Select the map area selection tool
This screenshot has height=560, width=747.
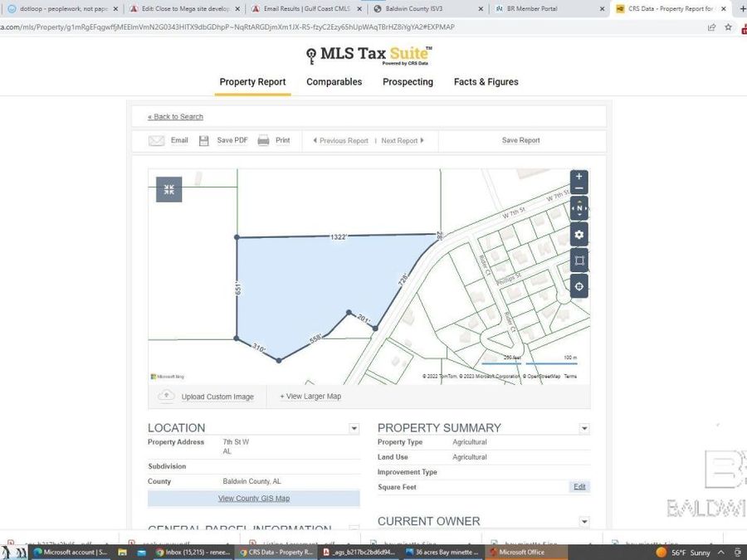click(x=579, y=261)
